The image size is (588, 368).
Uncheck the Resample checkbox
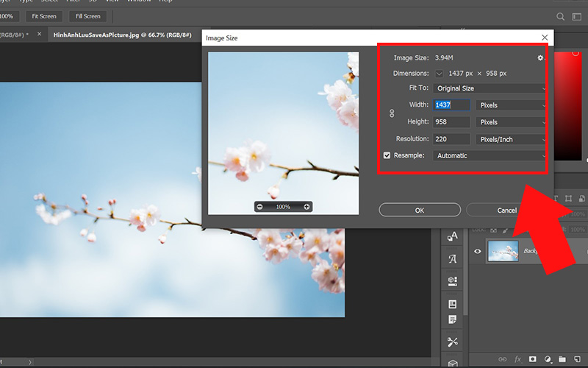click(x=387, y=155)
